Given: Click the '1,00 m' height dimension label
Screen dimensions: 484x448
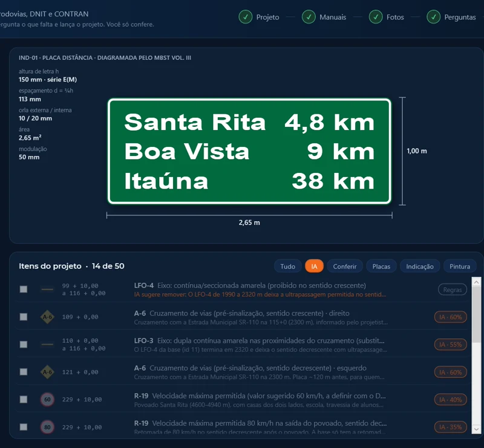Looking at the screenshot, I should pyautogui.click(x=417, y=151).
